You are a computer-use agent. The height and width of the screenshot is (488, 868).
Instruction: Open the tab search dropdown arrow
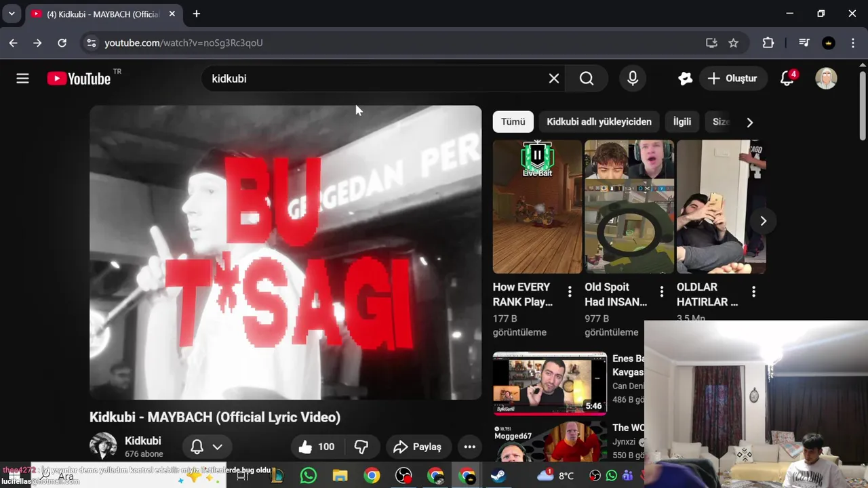pos(12,14)
